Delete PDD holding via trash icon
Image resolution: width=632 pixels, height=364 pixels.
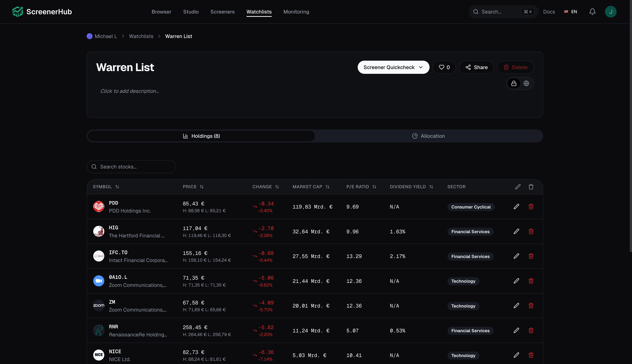click(x=531, y=206)
